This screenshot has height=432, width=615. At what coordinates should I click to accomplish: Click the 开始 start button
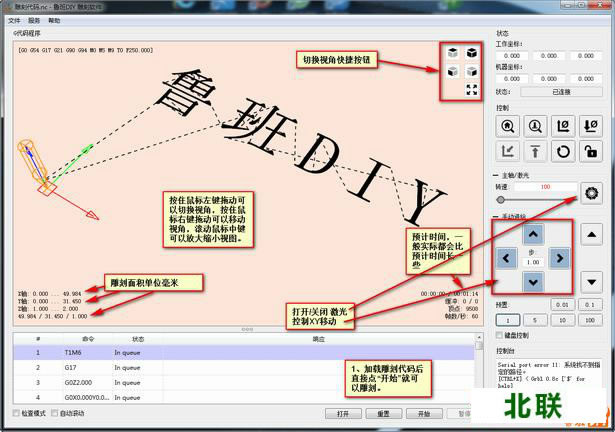(x=423, y=413)
